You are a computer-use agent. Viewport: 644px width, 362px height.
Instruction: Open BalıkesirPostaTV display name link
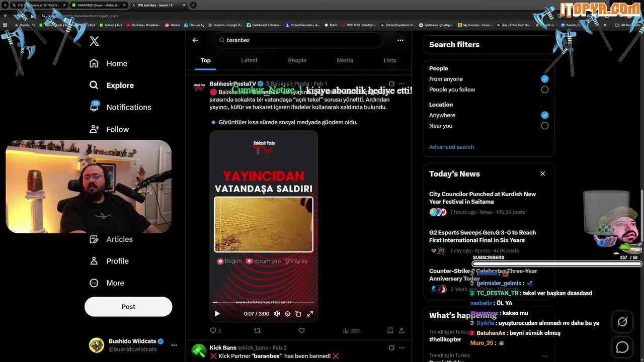click(x=233, y=83)
